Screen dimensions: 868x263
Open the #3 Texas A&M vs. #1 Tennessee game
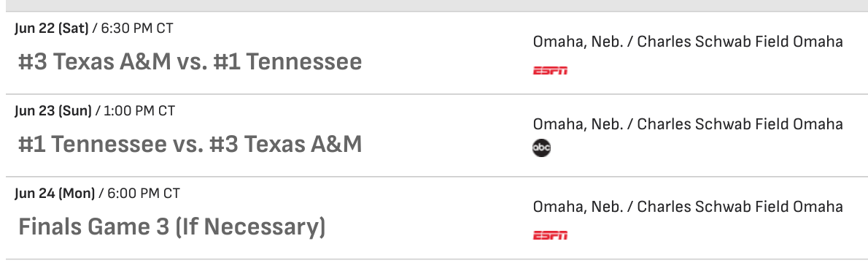click(x=190, y=61)
